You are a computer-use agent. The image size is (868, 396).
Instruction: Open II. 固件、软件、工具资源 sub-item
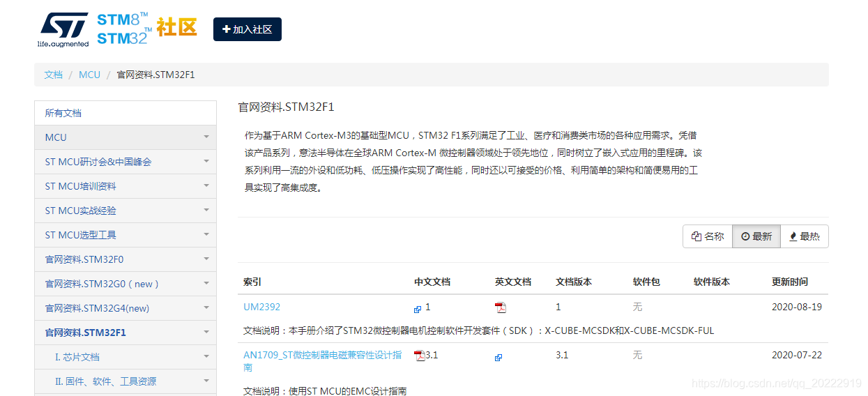(x=125, y=381)
